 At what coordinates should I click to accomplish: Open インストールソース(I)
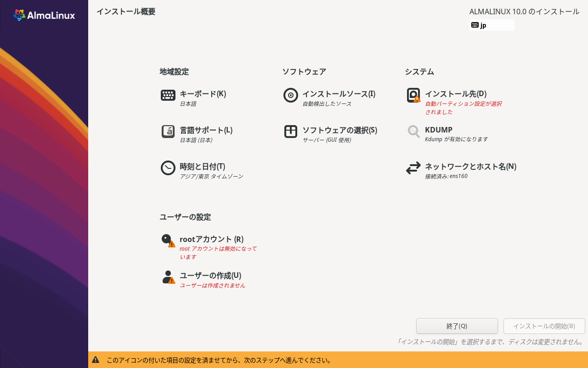tap(339, 94)
